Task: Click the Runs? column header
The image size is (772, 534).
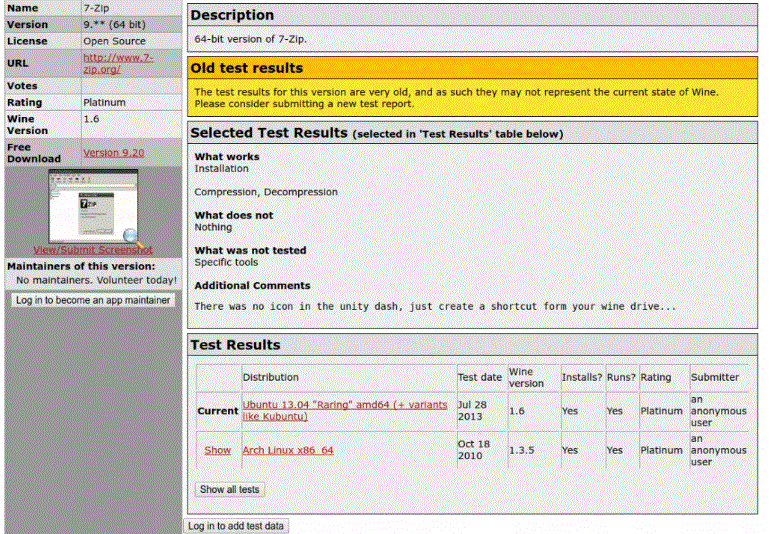Action: pyautogui.click(x=621, y=377)
